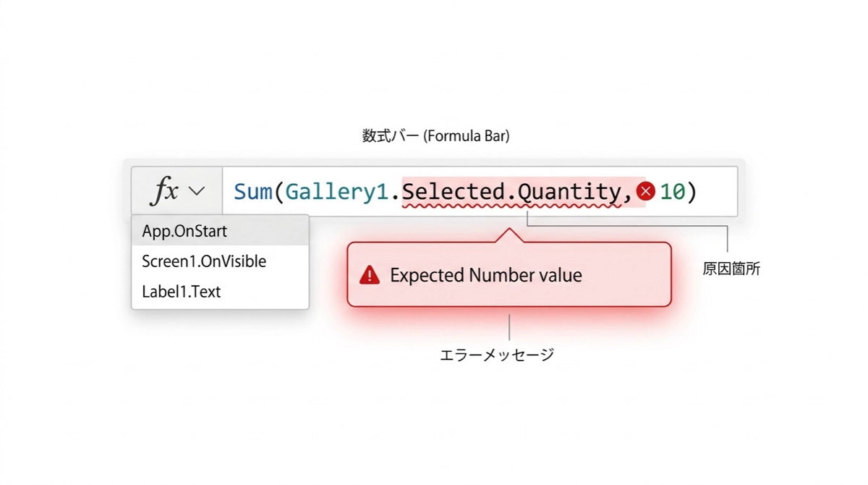Click the underlined Selected.Quantity error text
The height and width of the screenshot is (485, 868).
[511, 193]
